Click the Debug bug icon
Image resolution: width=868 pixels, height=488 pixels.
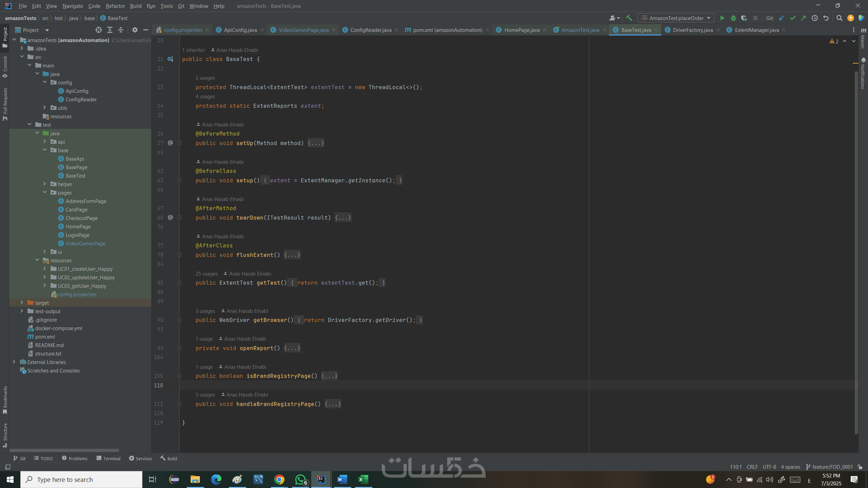[x=733, y=18]
